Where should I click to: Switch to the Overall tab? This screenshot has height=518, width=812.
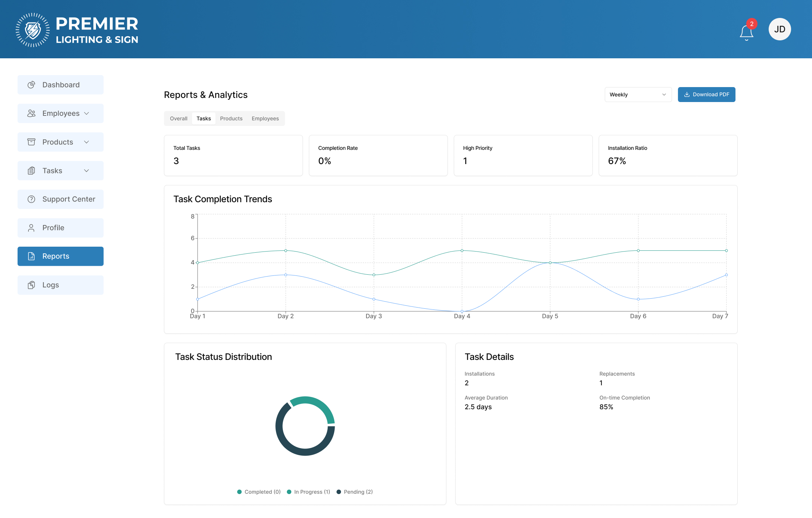click(179, 118)
